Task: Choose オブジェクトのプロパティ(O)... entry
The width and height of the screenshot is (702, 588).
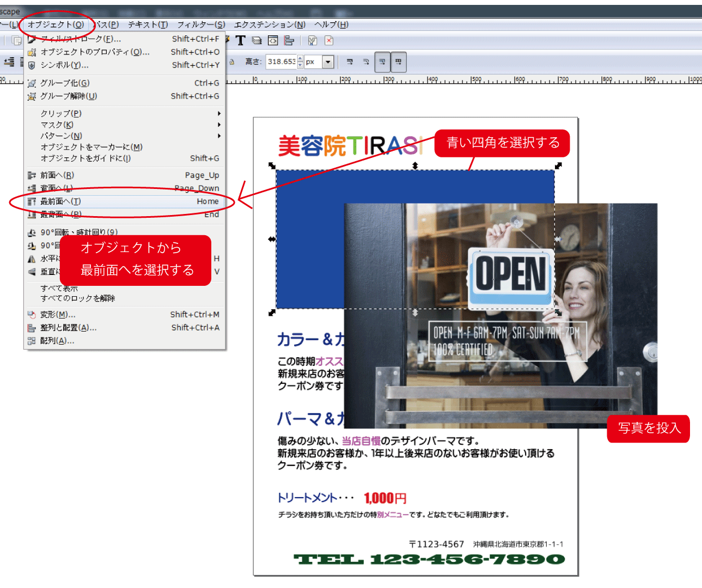Action: point(125,52)
